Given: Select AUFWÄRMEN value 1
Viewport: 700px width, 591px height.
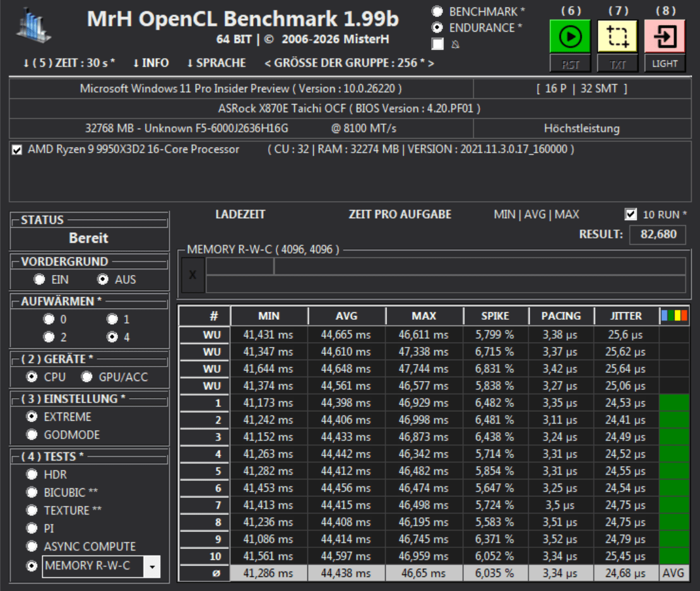Looking at the screenshot, I should click(x=112, y=319).
